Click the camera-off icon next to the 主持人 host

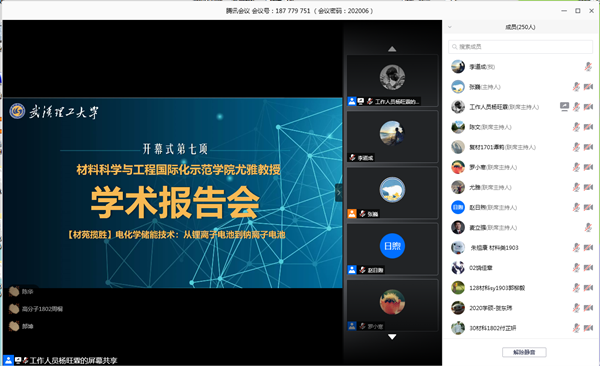click(x=588, y=87)
